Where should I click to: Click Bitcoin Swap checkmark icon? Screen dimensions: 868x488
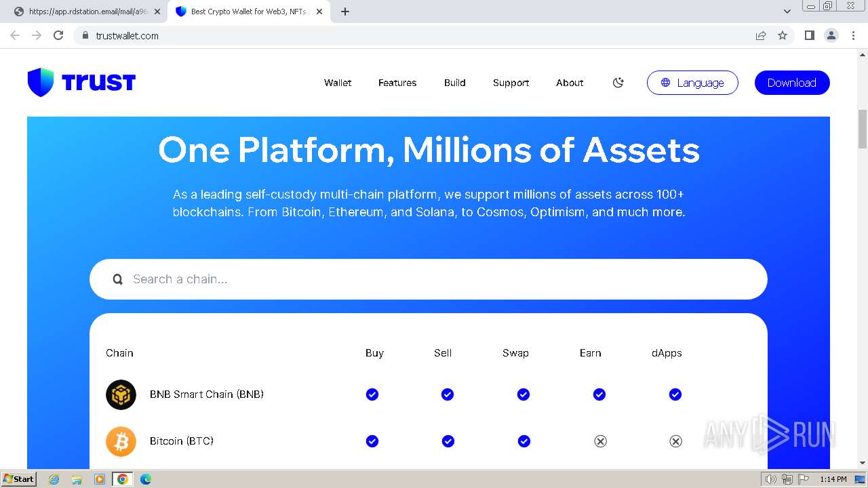[x=524, y=441]
